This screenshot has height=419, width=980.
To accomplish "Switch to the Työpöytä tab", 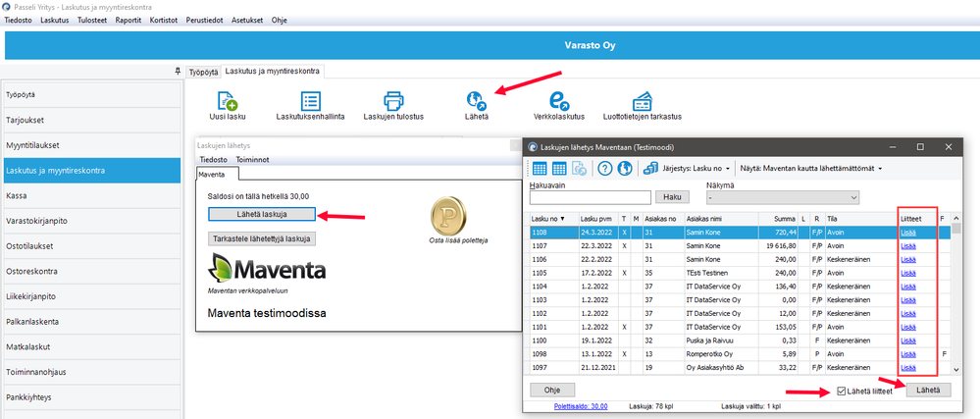I will tap(204, 72).
